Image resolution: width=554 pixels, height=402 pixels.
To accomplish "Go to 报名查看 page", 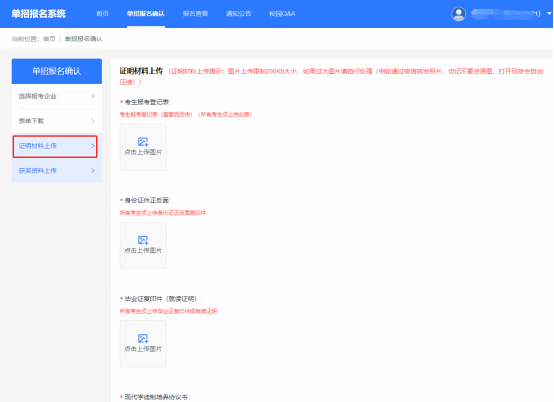I will [195, 14].
